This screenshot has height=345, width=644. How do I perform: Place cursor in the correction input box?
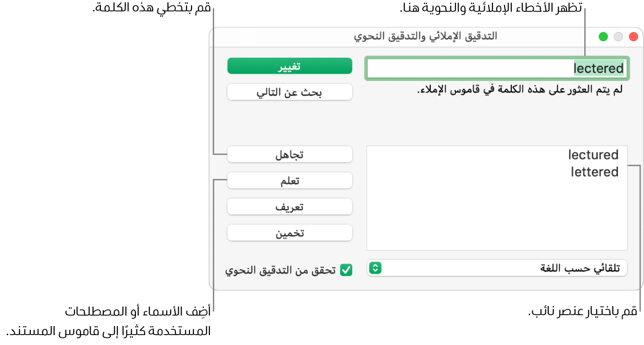click(x=496, y=68)
